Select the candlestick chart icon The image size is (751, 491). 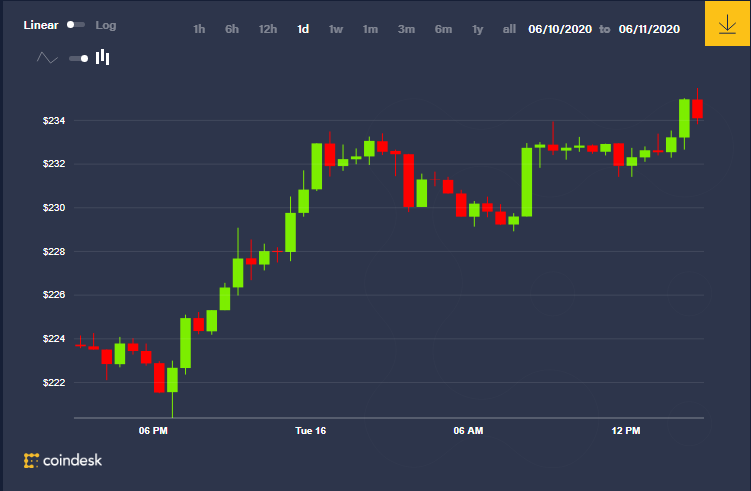pyautogui.click(x=102, y=57)
